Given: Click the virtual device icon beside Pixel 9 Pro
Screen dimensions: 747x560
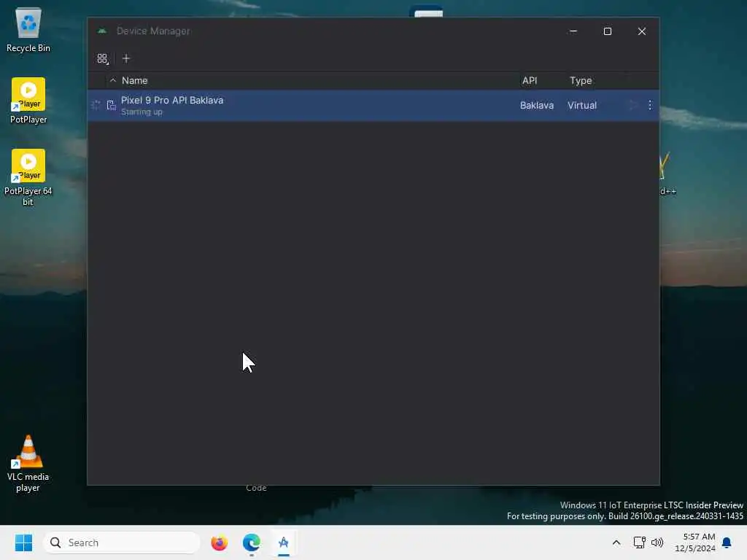Looking at the screenshot, I should pos(111,105).
